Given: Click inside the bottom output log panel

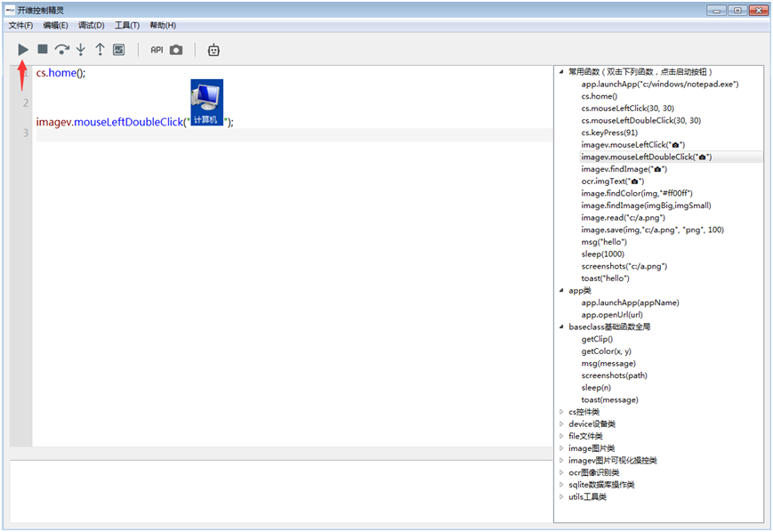Looking at the screenshot, I should point(281,491).
